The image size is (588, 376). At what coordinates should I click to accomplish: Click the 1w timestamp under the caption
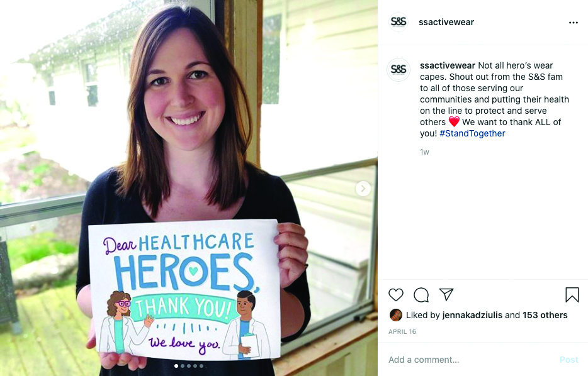[x=424, y=152]
